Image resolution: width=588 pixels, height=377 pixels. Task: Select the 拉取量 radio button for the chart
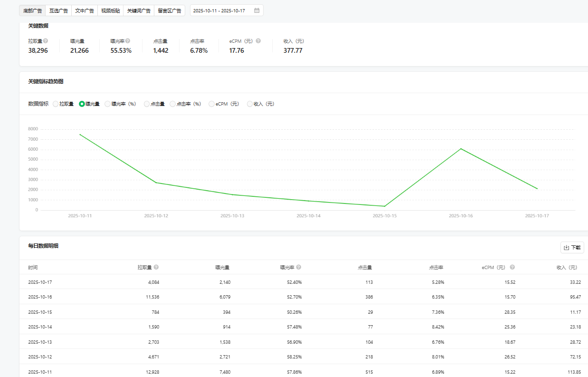pos(56,104)
